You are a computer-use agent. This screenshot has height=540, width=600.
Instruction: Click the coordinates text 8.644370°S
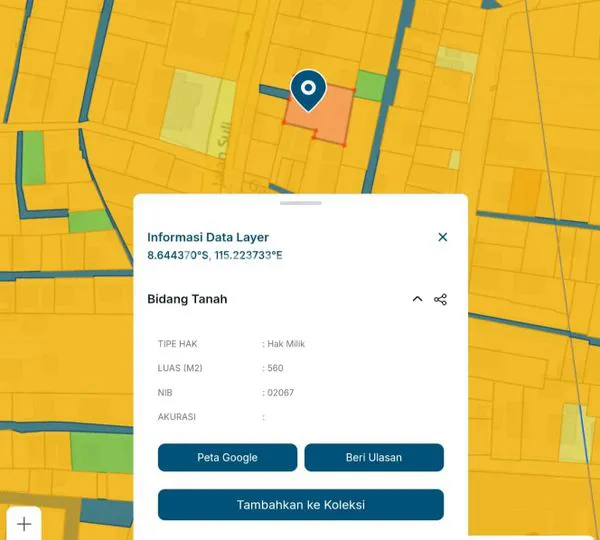tap(178, 256)
